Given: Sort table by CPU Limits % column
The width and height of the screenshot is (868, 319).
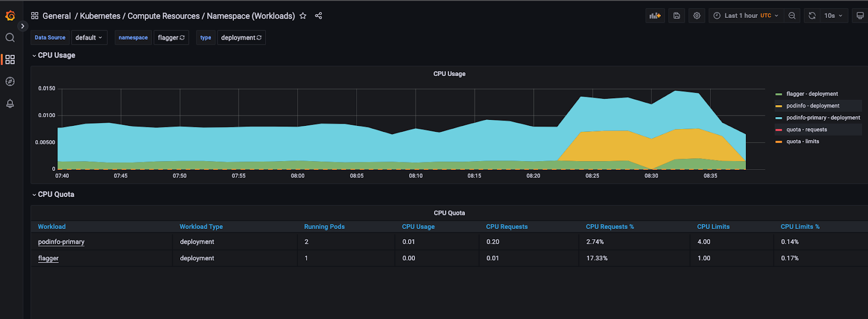Looking at the screenshot, I should [x=800, y=227].
